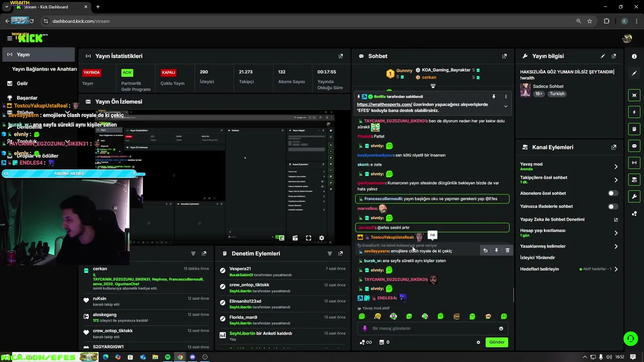Click the chat panel scrollbar
This screenshot has width=644, height=362.
pyautogui.click(x=513, y=295)
